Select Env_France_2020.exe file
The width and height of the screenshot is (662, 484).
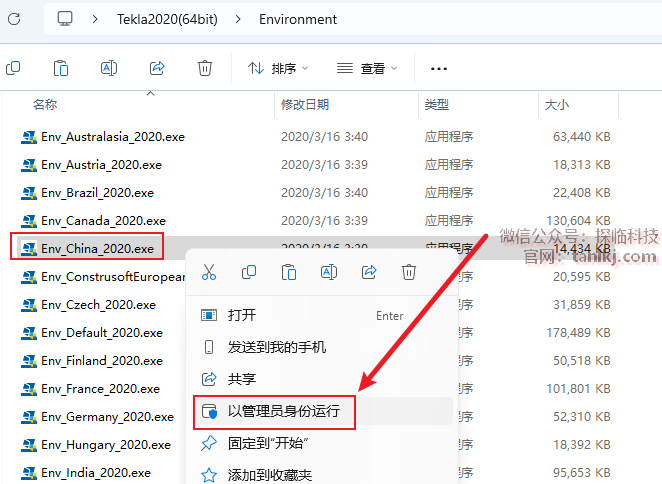(x=100, y=389)
